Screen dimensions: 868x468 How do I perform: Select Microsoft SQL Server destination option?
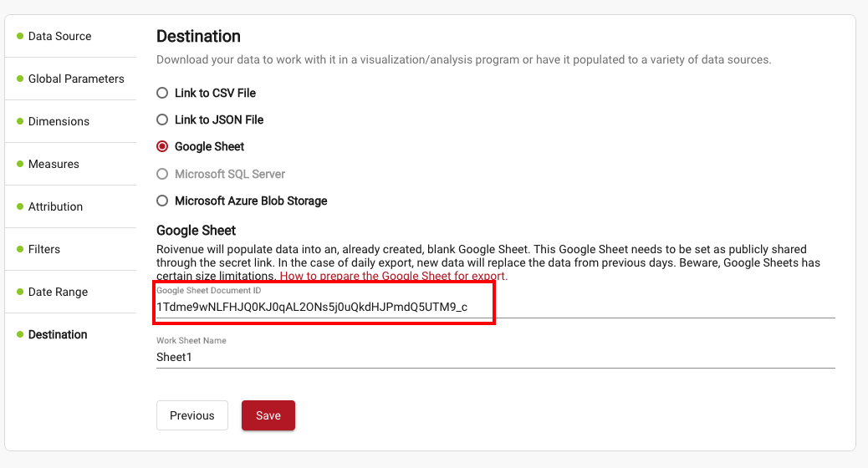coord(162,174)
